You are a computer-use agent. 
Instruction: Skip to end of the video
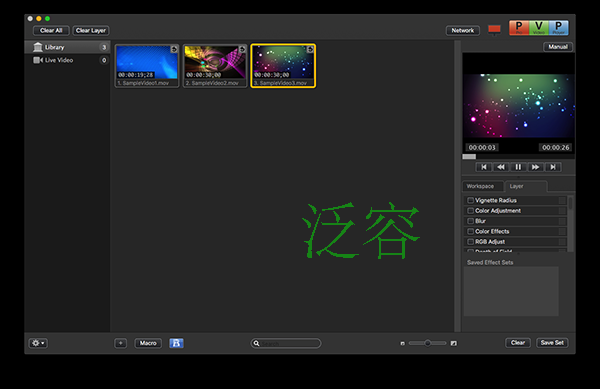tap(553, 167)
